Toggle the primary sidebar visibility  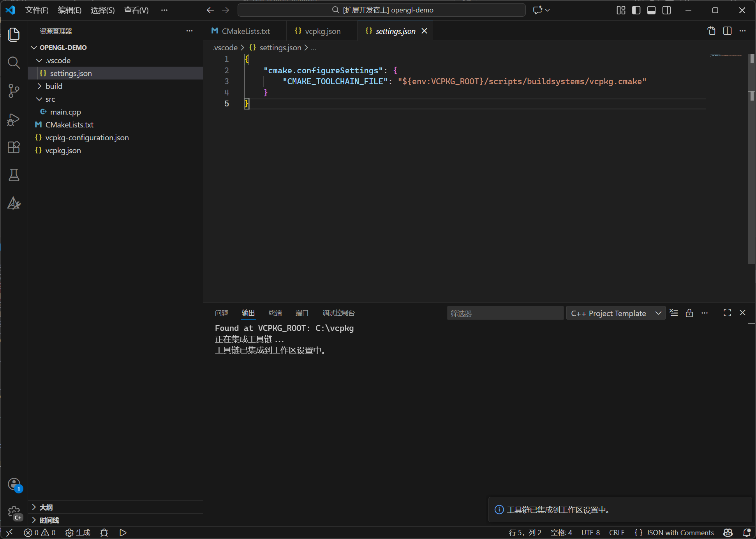636,10
